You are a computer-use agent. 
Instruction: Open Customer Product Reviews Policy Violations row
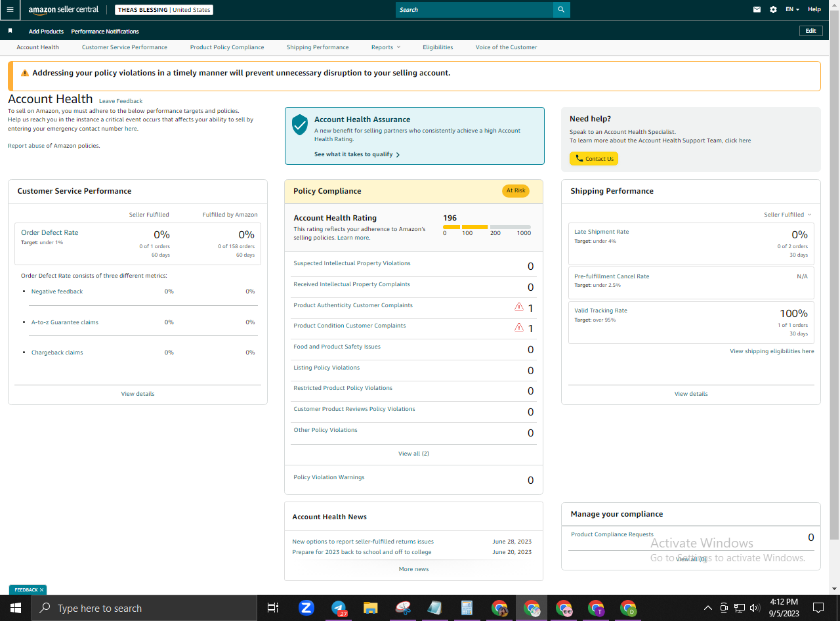(x=413, y=410)
